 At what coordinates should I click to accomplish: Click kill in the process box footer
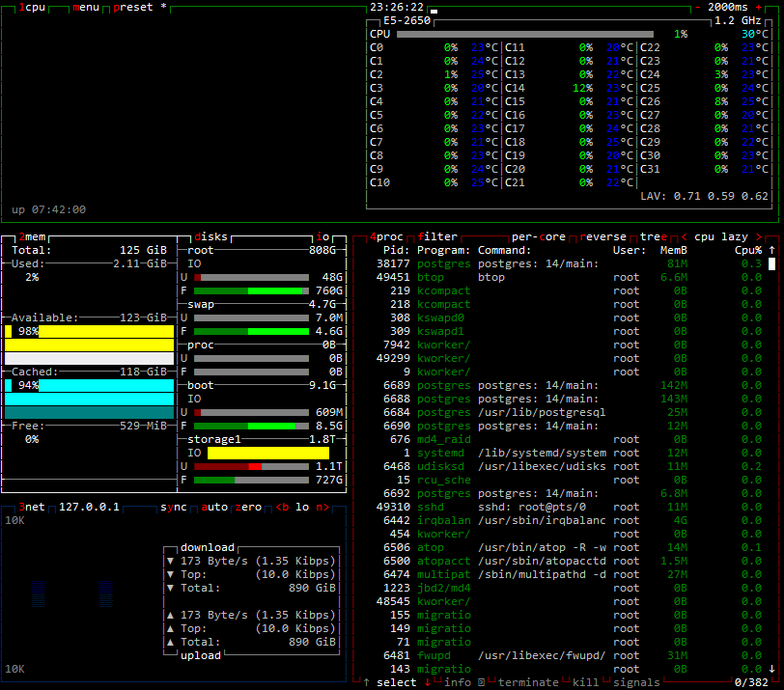[585, 682]
